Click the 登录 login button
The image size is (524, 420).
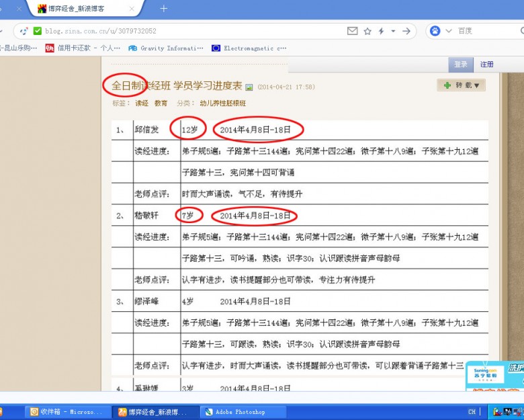tap(461, 65)
